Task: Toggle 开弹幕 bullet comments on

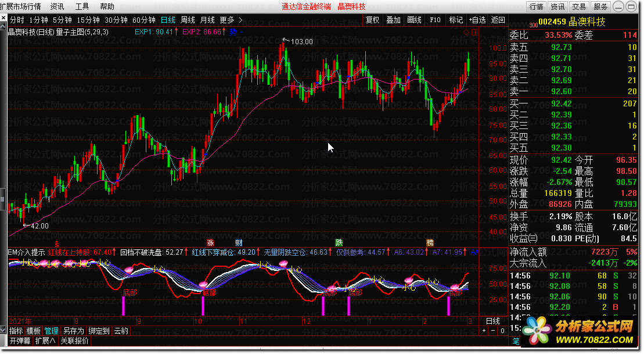Action: click(20, 341)
